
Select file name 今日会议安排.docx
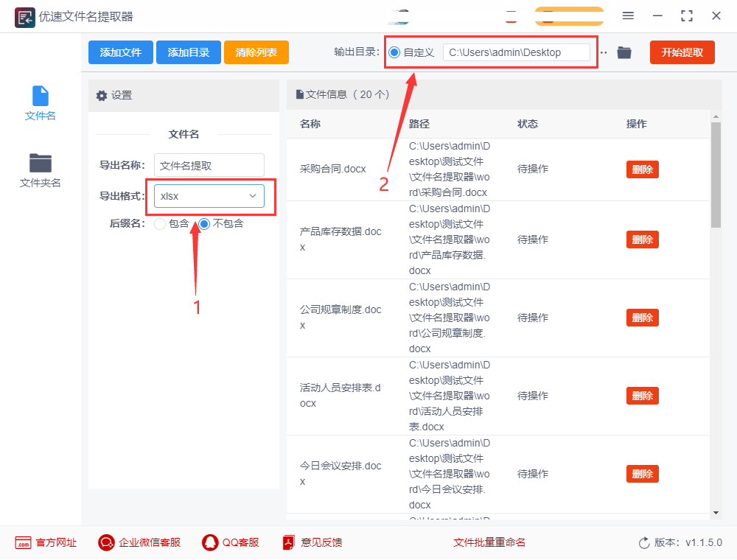coord(340,473)
